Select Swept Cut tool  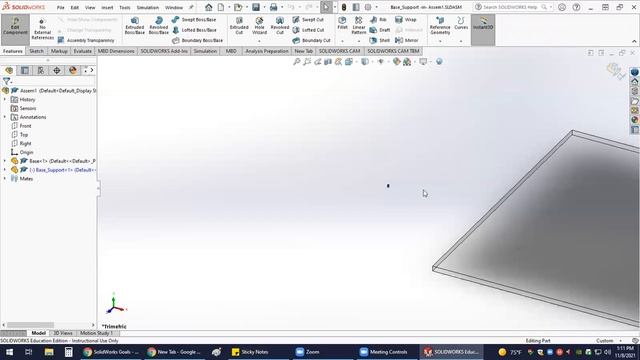pos(308,20)
